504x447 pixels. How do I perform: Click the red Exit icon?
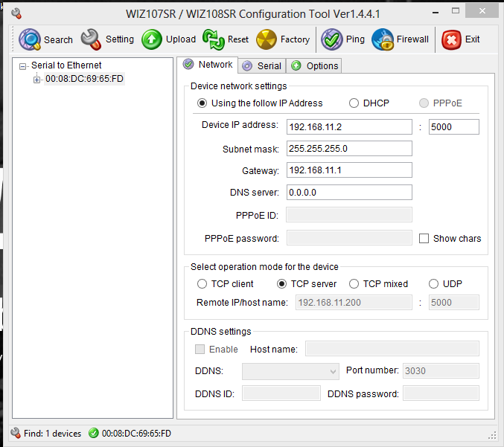tap(451, 40)
